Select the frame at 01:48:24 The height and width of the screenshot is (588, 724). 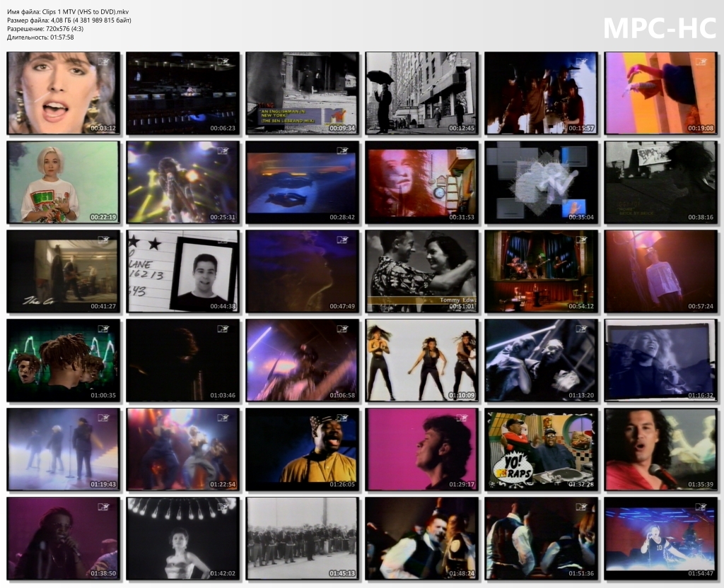[x=422, y=539]
